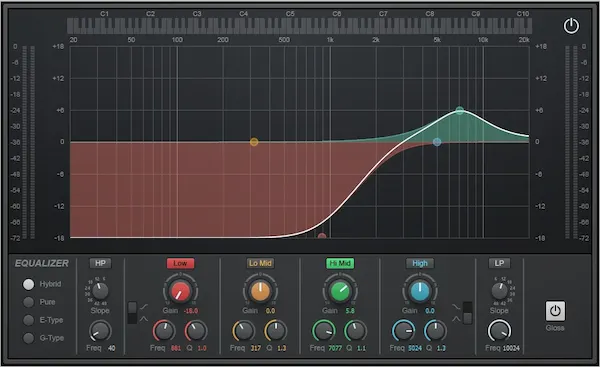
Task: Click the Low band Q knob
Action: (196, 331)
